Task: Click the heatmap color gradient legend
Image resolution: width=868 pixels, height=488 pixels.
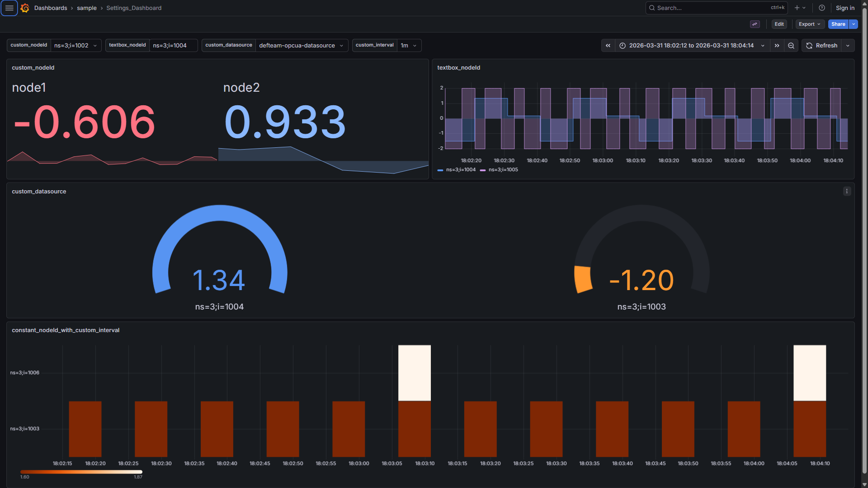Action: [81, 472]
